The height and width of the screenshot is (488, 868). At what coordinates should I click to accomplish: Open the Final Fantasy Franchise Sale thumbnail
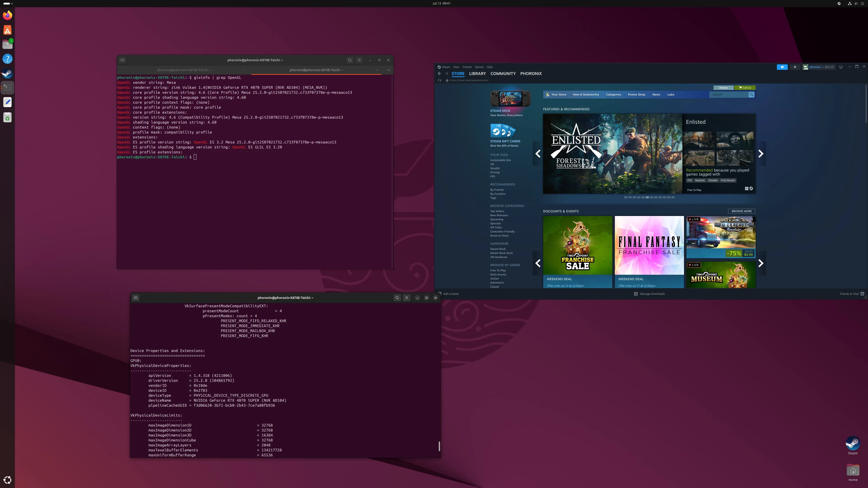point(649,245)
